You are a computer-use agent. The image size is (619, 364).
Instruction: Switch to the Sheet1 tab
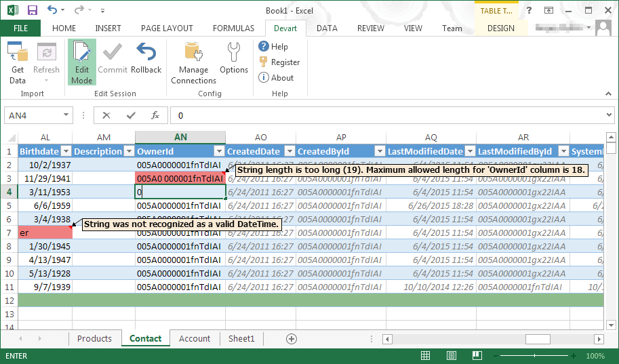pos(241,338)
